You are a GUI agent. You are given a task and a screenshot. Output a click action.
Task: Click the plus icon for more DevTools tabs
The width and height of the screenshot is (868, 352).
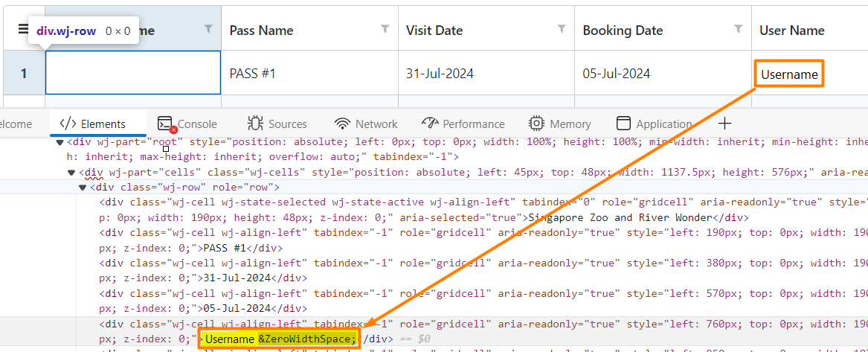pyautogui.click(x=724, y=124)
